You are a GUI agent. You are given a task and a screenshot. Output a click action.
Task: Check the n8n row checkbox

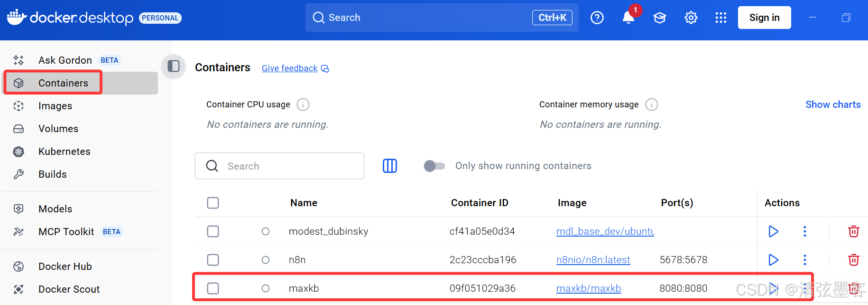coord(213,260)
